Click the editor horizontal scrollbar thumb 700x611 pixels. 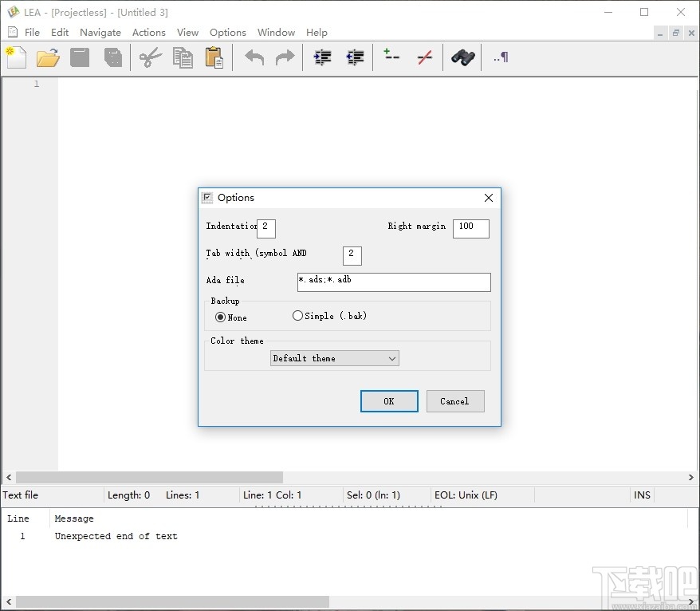150,477
